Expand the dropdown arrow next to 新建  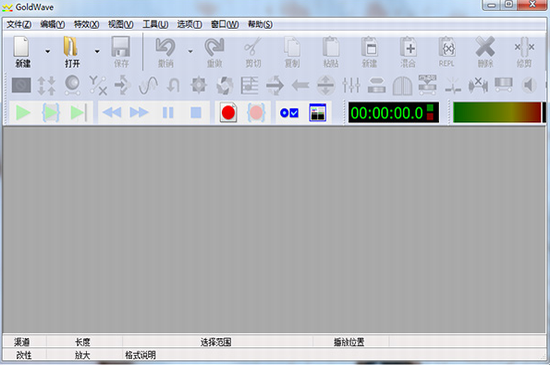[x=48, y=52]
